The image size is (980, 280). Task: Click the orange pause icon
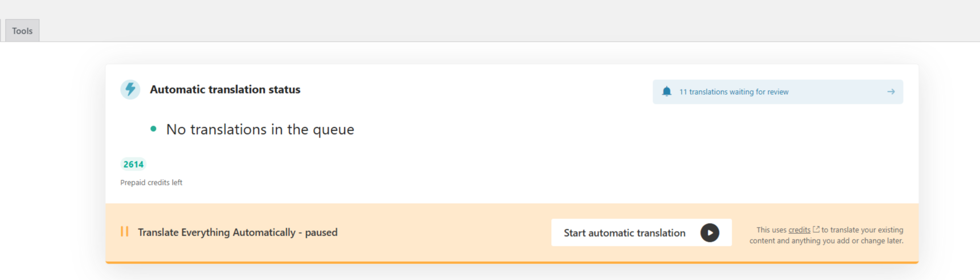click(125, 232)
